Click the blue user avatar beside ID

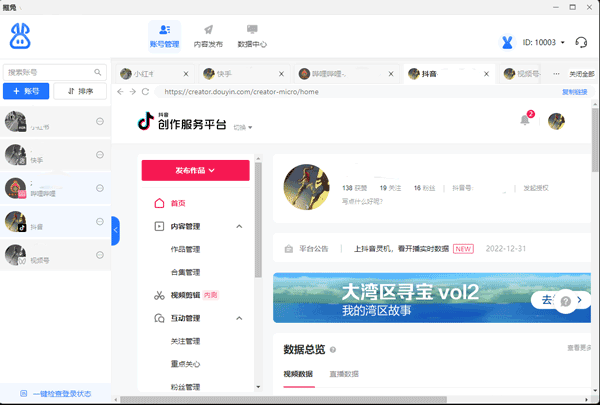point(507,42)
